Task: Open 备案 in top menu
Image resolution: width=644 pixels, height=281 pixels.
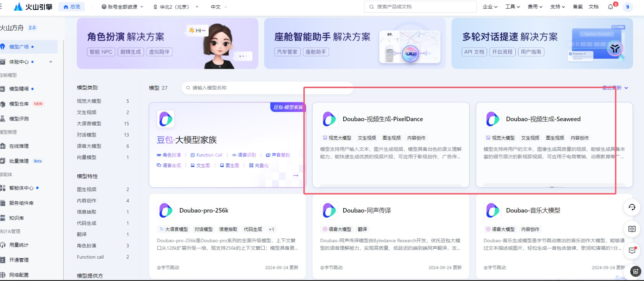Action: pos(578,7)
